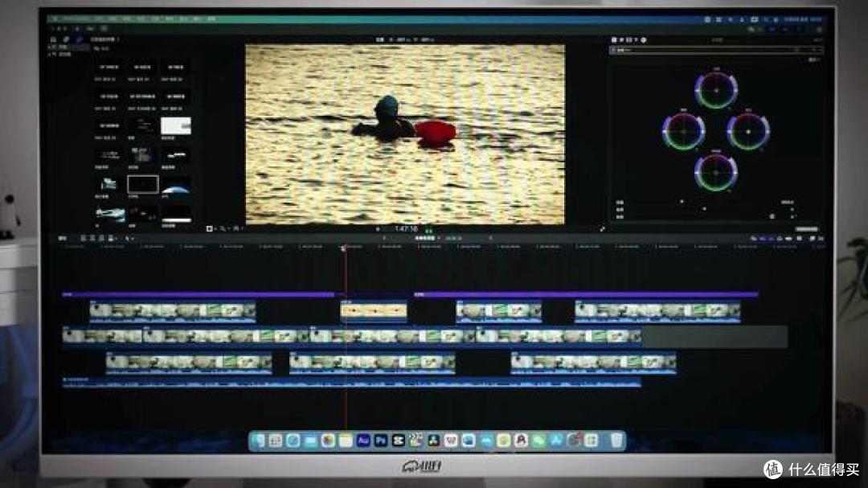Open QQ penguin icon in the Dock
The height and width of the screenshot is (488, 868).
pos(521,441)
